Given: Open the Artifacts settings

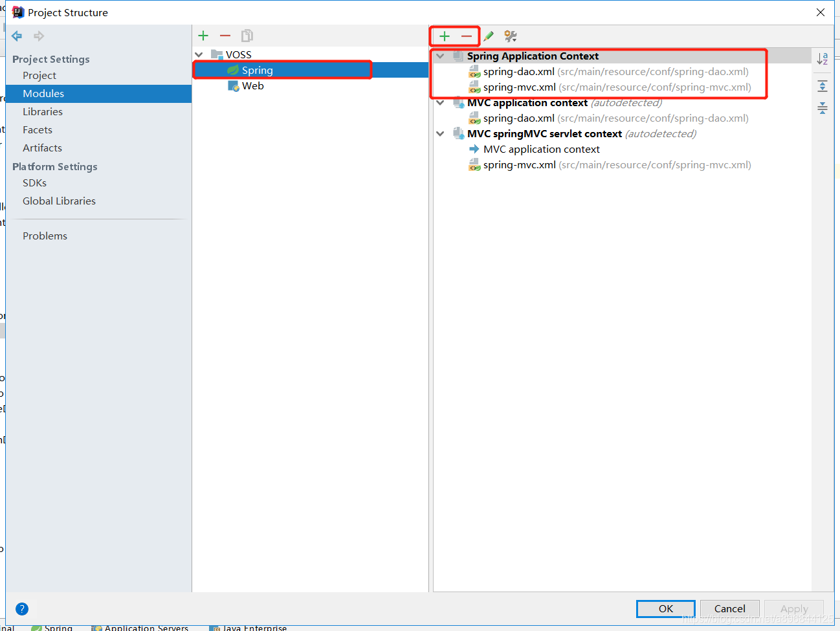Looking at the screenshot, I should point(42,148).
